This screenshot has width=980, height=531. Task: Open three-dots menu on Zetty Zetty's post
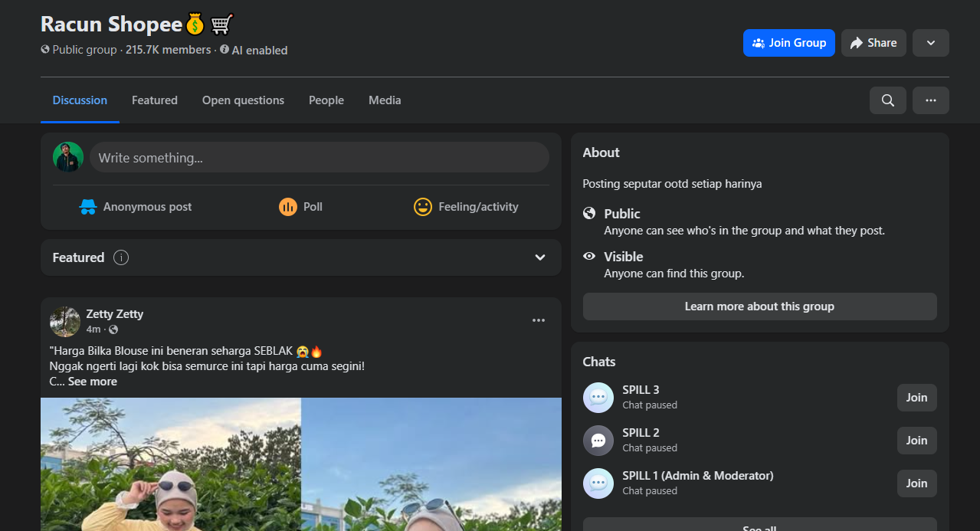click(539, 320)
